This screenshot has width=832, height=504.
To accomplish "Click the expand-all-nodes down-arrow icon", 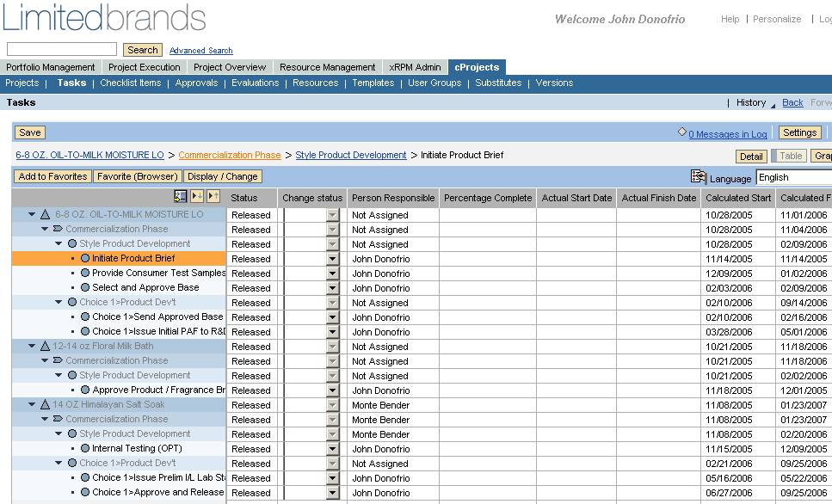I will point(197,196).
